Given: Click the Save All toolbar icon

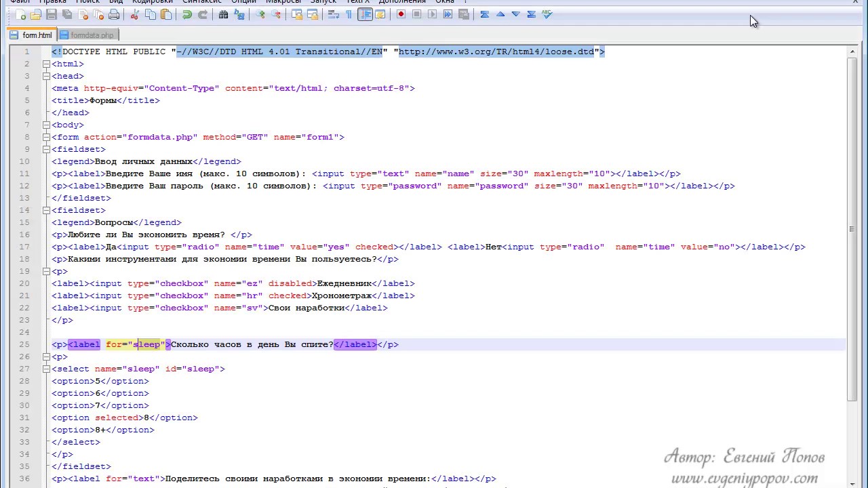Looking at the screenshot, I should pos(67,14).
